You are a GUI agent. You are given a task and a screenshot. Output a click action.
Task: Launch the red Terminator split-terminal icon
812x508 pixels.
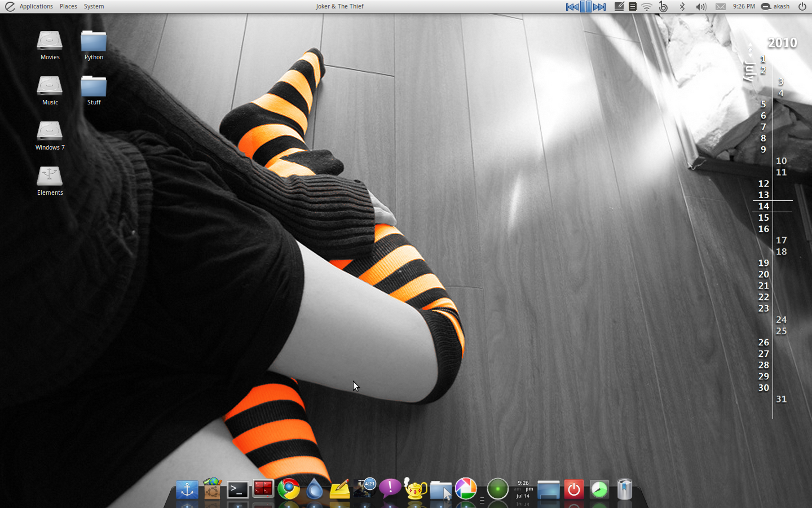pyautogui.click(x=263, y=488)
